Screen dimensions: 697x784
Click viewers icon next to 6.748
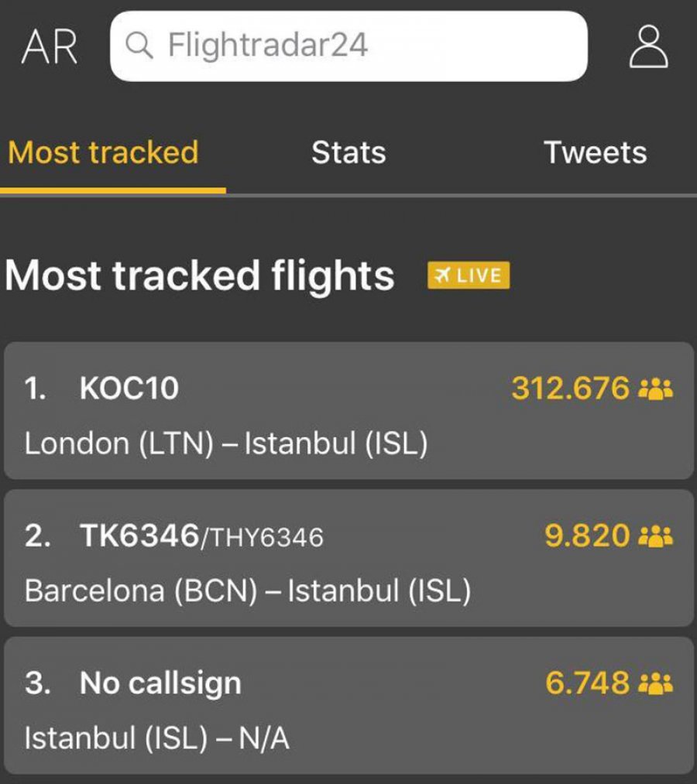click(x=656, y=683)
